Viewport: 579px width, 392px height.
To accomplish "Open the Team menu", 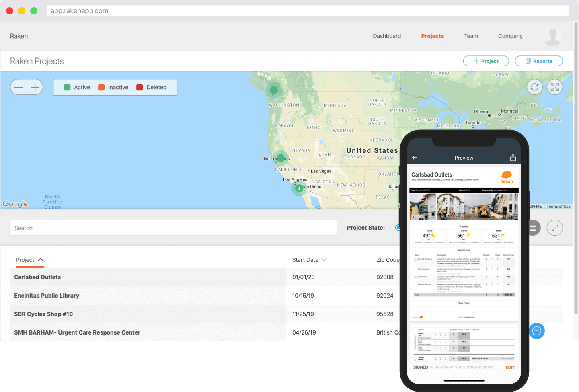I will click(x=471, y=36).
